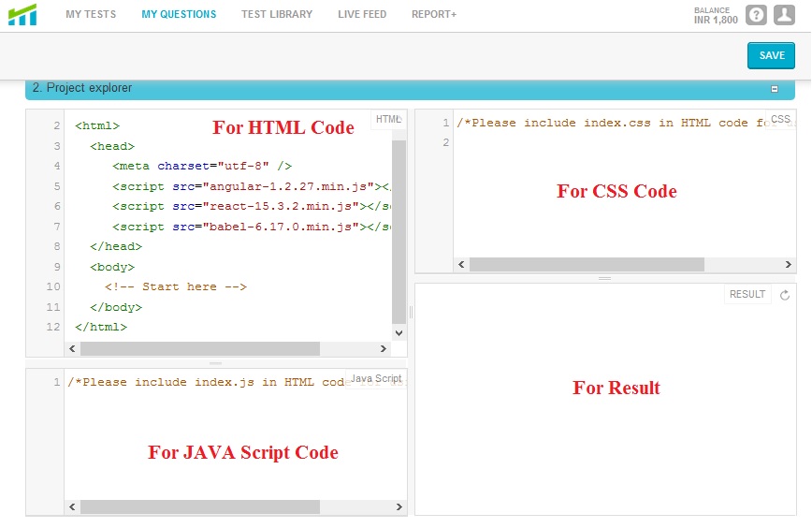Click the '2. Project explorer' header title

coord(81,88)
